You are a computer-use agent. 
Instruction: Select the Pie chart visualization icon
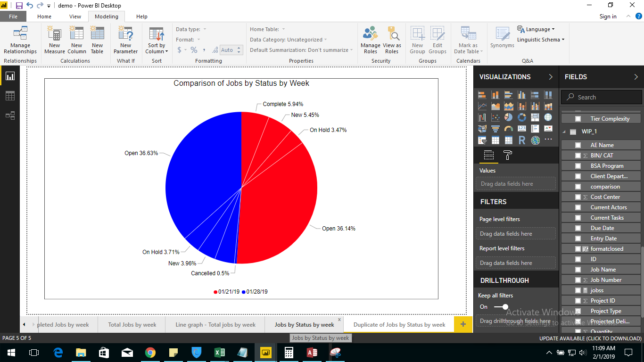[x=509, y=117]
